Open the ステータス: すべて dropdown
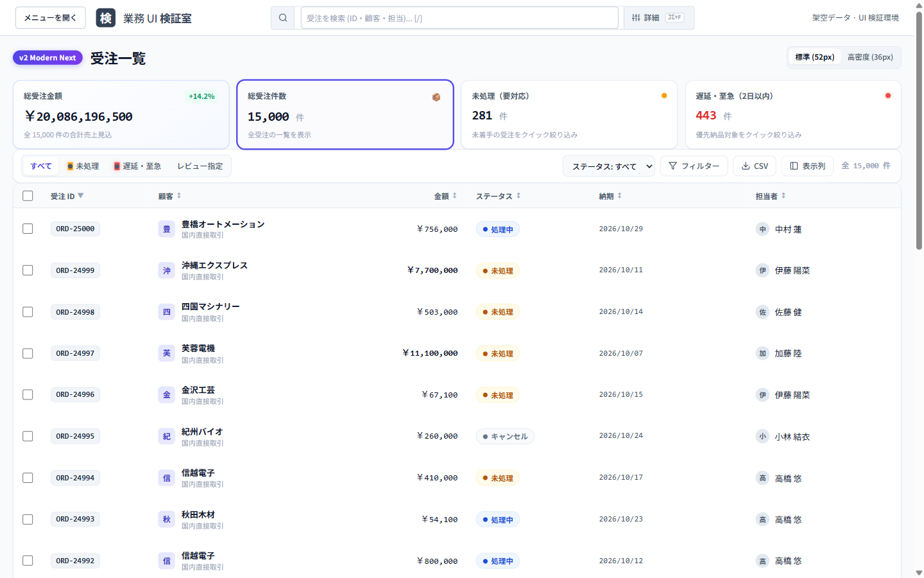 click(x=609, y=166)
